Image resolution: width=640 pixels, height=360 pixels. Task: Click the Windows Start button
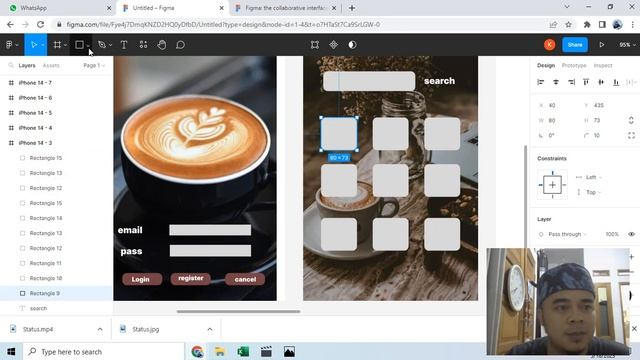[x=11, y=351]
